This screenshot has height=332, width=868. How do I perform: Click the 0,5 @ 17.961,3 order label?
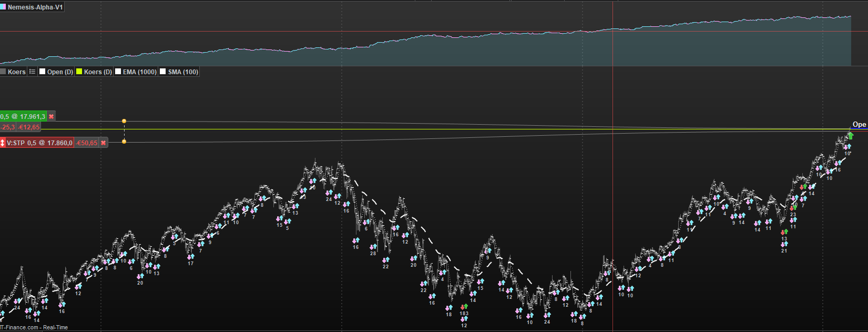click(x=23, y=116)
